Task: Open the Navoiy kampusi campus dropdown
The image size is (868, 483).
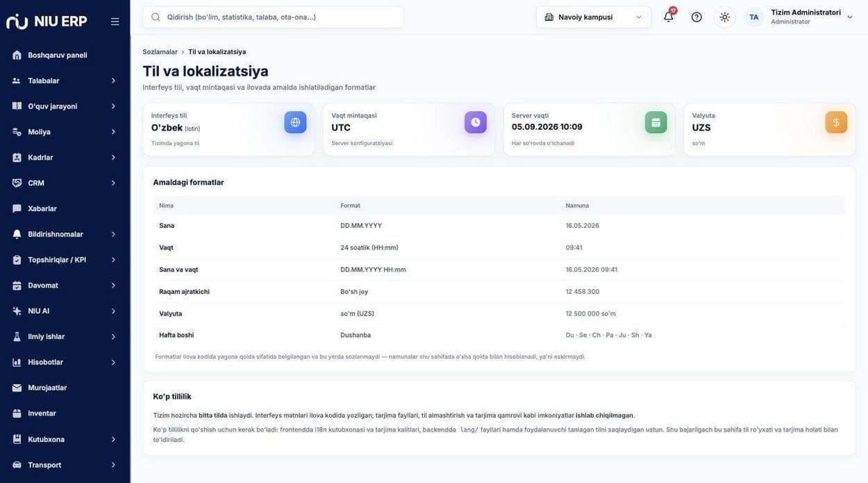Action: tap(594, 17)
